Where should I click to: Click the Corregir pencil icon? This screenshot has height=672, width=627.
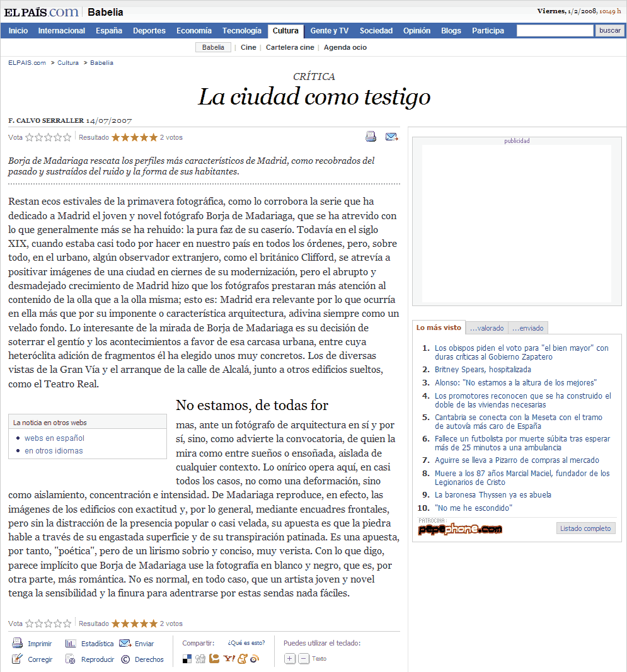point(18,659)
